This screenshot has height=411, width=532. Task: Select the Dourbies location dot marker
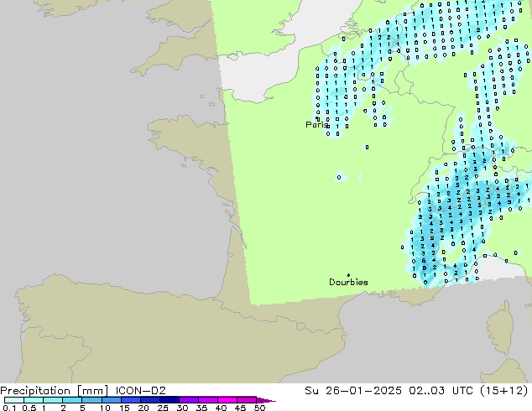click(348, 275)
